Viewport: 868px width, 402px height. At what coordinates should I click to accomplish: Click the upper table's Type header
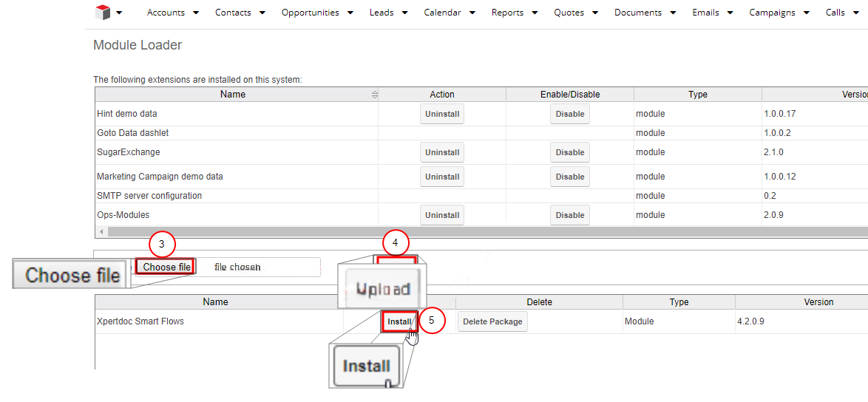[x=697, y=95]
